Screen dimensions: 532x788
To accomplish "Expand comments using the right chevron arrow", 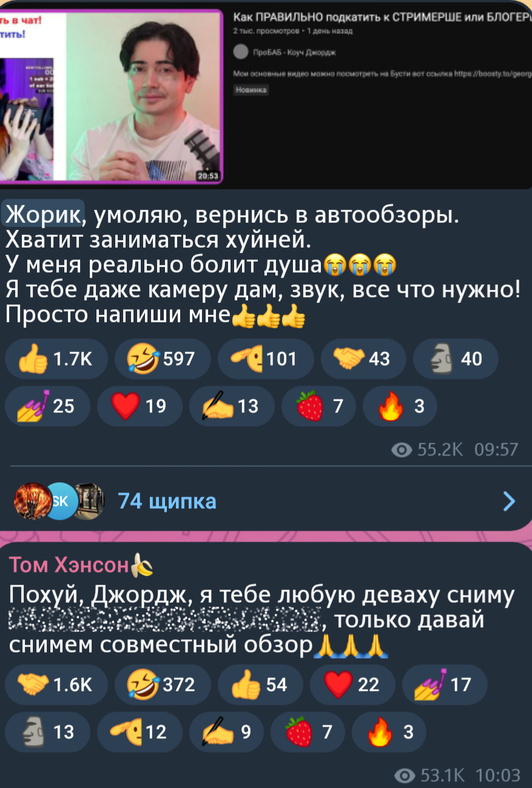I will pos(509,501).
